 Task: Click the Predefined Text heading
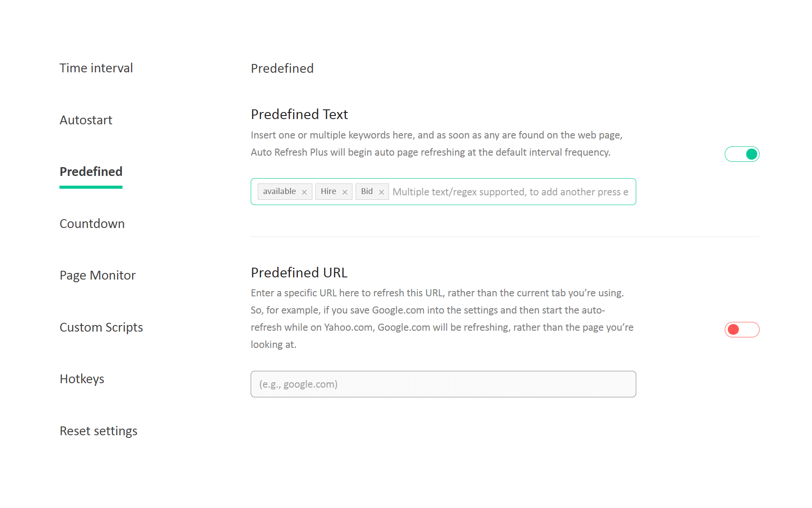tap(299, 115)
